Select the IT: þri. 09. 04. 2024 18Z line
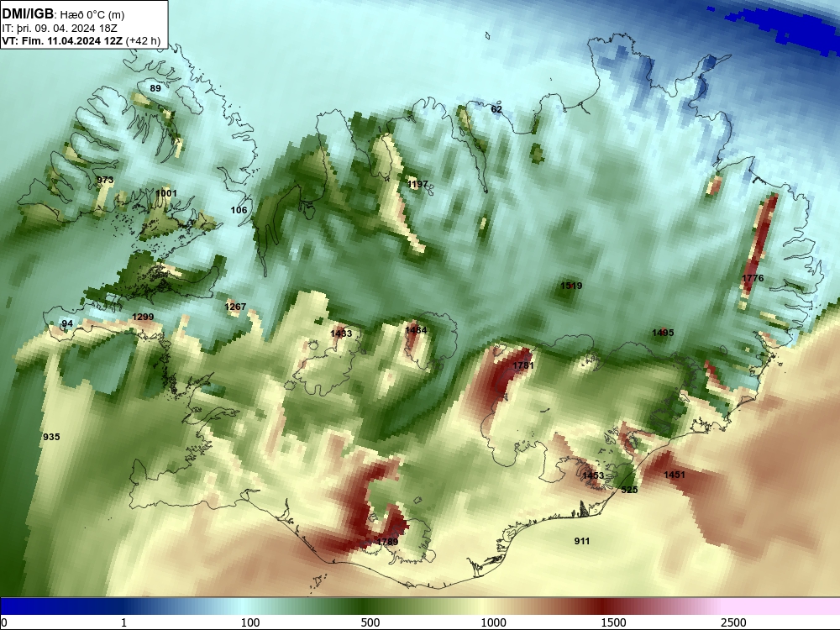The width and height of the screenshot is (840, 630). [x=60, y=29]
